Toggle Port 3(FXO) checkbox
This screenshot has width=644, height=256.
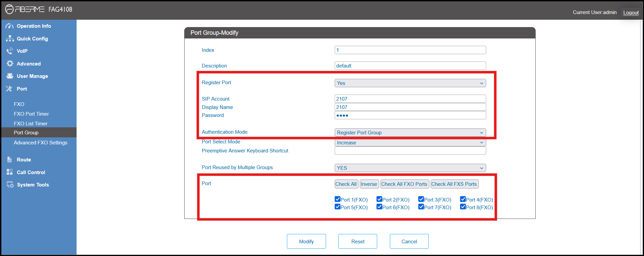421,199
